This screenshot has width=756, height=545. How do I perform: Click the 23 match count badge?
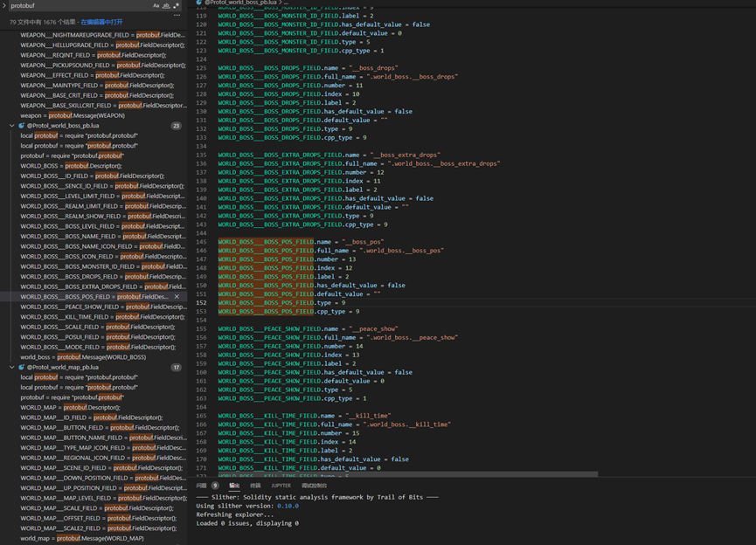pyautogui.click(x=176, y=126)
